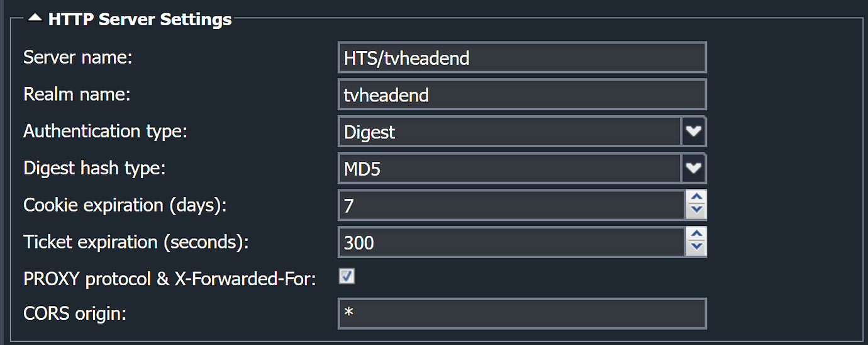Decrease Cookie expiration with down arrow
This screenshot has height=345, width=868.
click(696, 212)
